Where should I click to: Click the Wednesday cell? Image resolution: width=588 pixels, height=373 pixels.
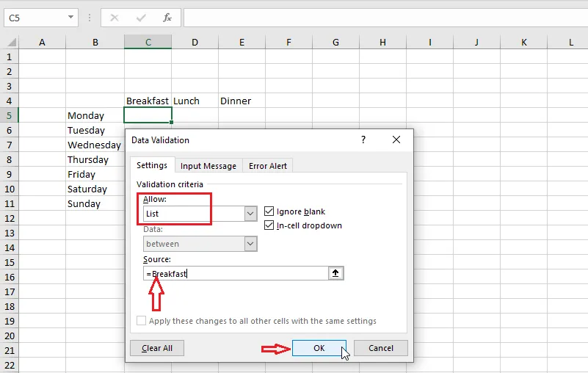click(x=95, y=145)
